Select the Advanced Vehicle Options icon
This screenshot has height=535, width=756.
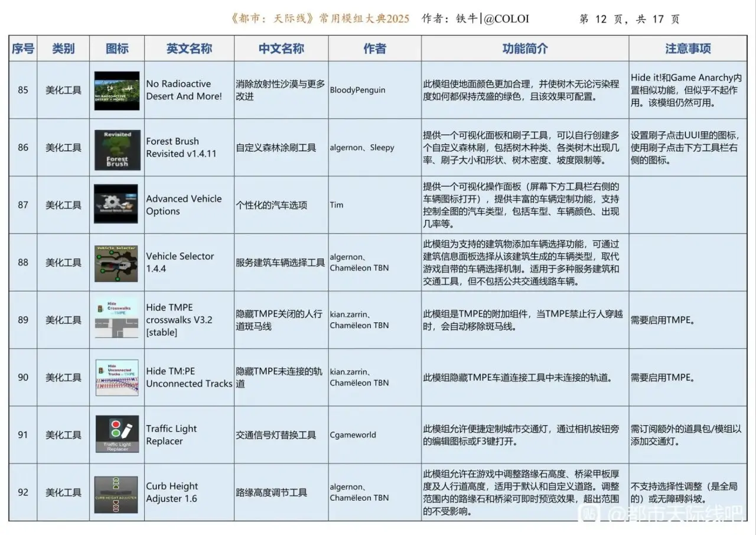click(117, 205)
